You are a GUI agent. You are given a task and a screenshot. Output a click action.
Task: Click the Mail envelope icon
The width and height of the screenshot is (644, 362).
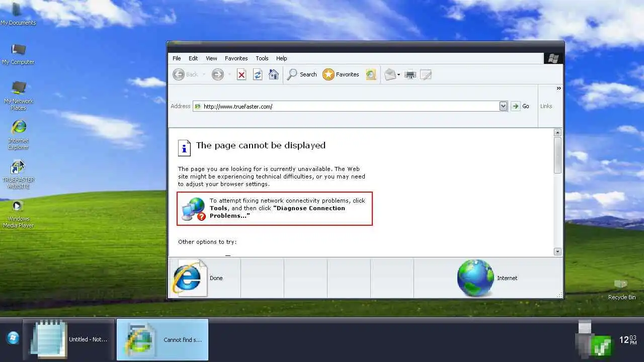[x=390, y=74]
